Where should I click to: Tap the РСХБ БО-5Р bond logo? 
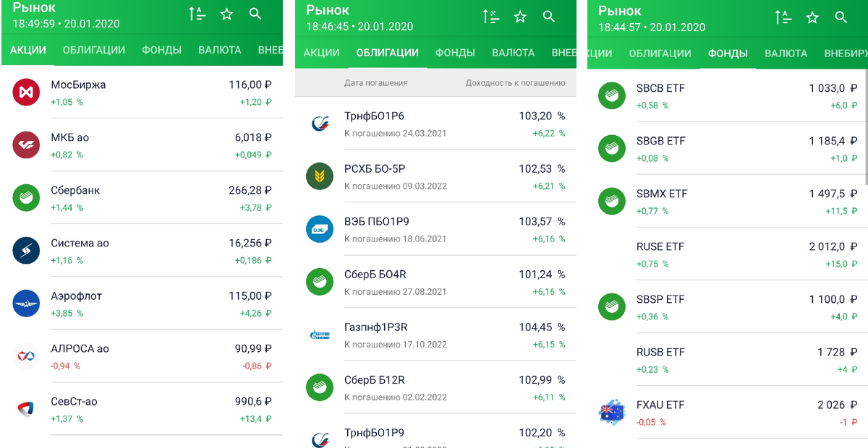click(320, 176)
